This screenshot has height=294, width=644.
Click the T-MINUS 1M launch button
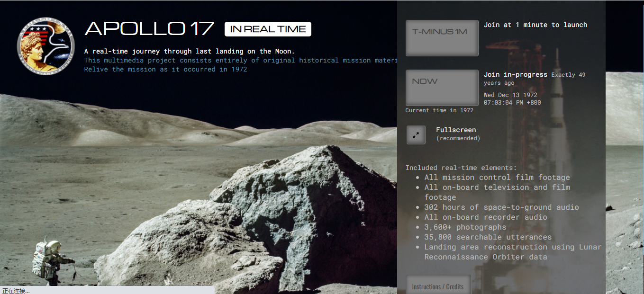coord(442,38)
